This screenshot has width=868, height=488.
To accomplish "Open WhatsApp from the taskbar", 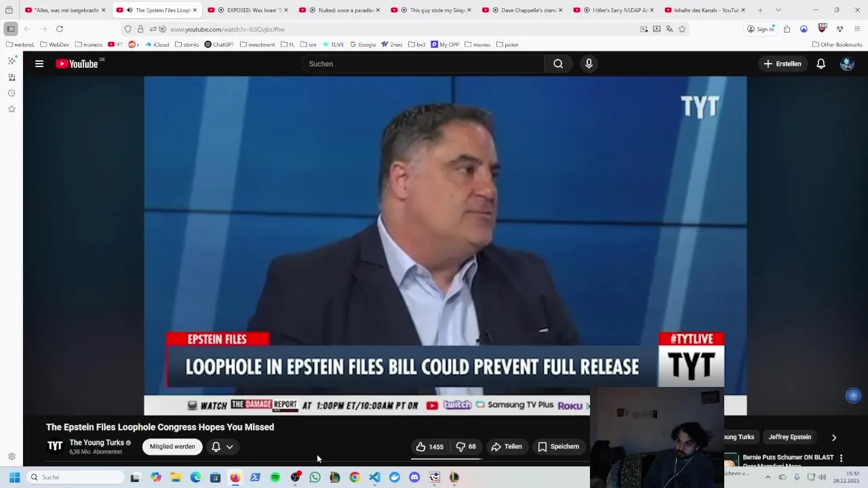I will [x=315, y=477].
